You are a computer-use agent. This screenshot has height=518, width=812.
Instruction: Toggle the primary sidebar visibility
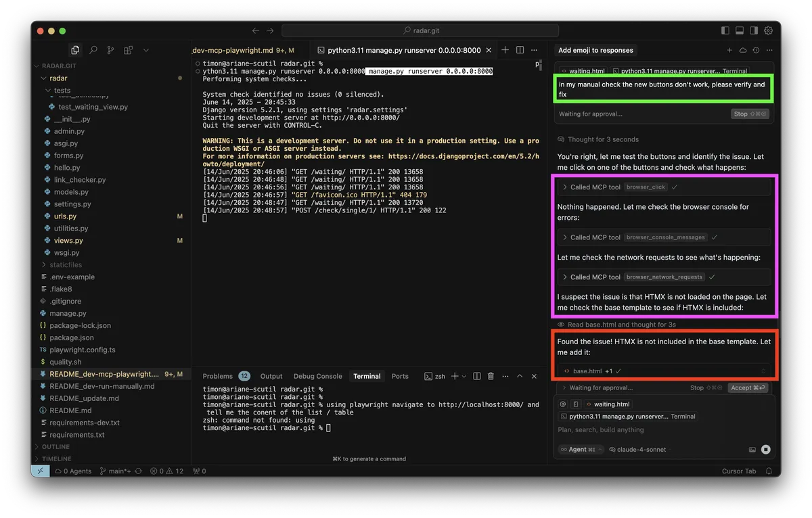click(727, 30)
